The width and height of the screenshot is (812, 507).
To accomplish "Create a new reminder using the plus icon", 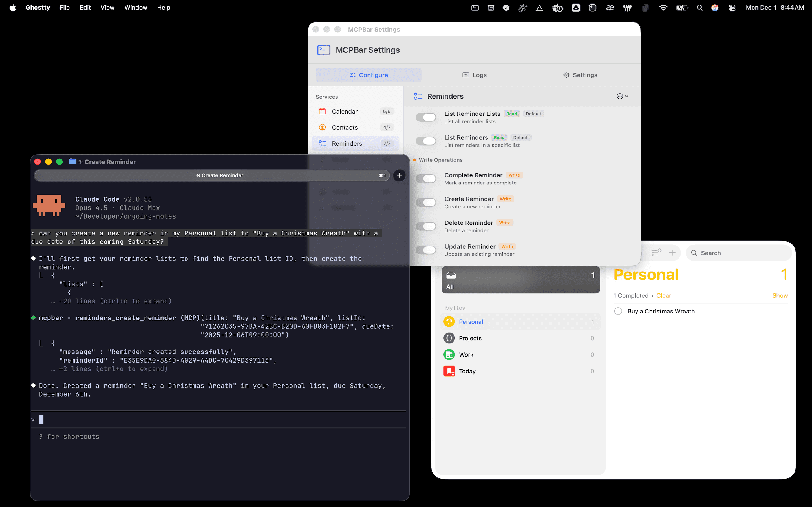I will coord(672,252).
